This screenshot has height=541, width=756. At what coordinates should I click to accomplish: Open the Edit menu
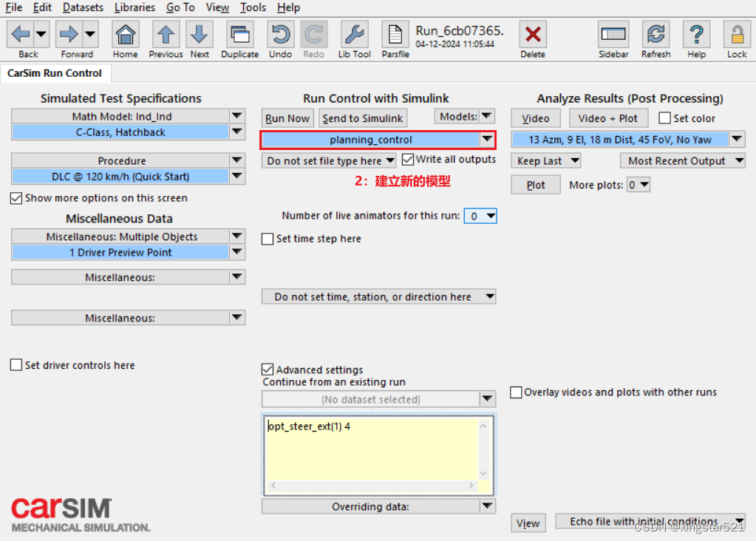(x=42, y=7)
